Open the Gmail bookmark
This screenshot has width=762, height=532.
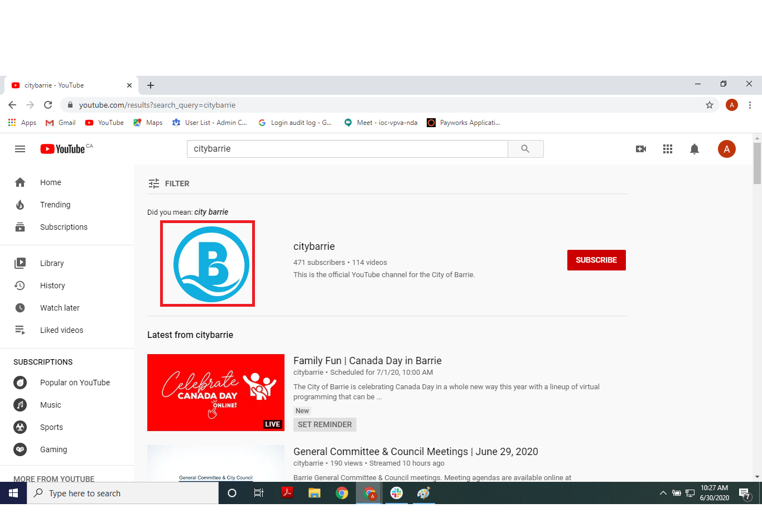pyautogui.click(x=61, y=123)
